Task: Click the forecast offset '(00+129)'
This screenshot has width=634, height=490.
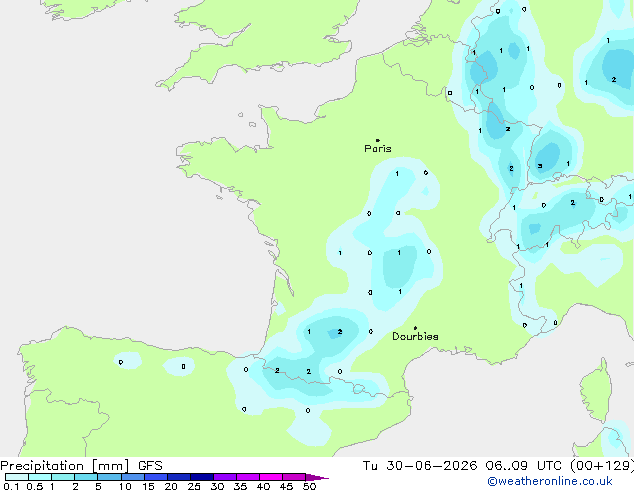Action: (x=602, y=466)
